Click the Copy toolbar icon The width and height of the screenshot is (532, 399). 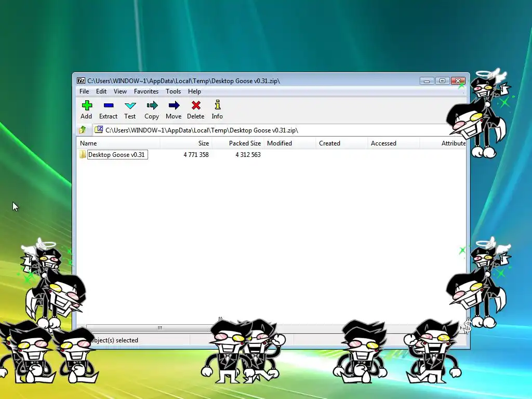[152, 105]
